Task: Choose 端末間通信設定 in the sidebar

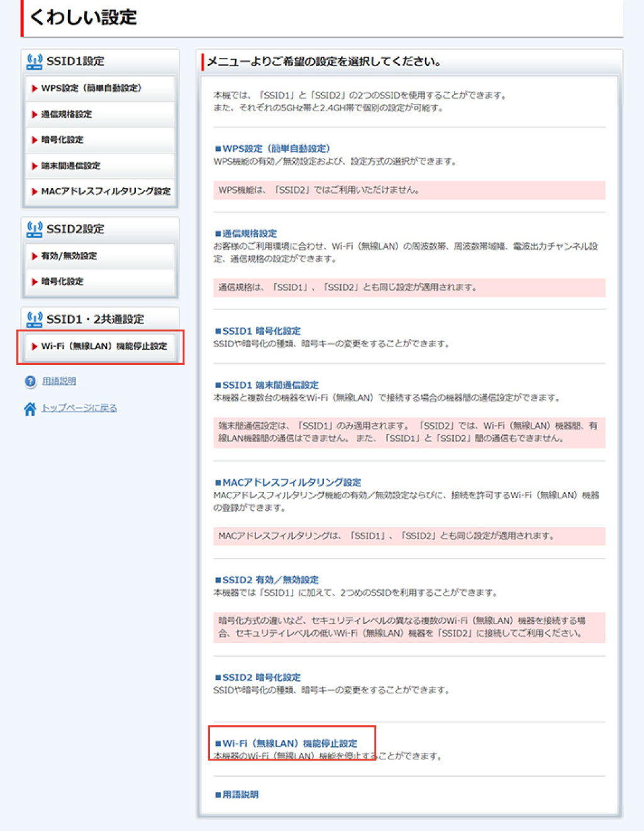Action: tap(99, 166)
